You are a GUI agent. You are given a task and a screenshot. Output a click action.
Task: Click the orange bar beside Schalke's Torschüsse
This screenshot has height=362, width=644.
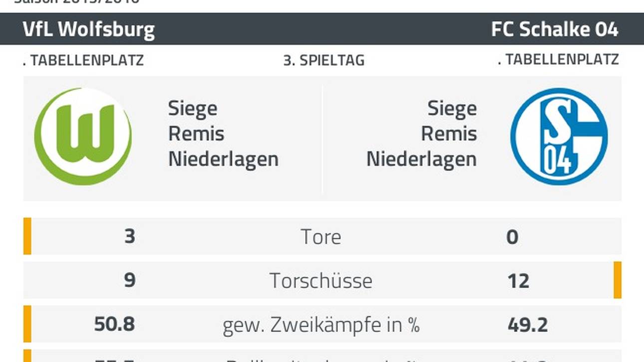(x=618, y=280)
